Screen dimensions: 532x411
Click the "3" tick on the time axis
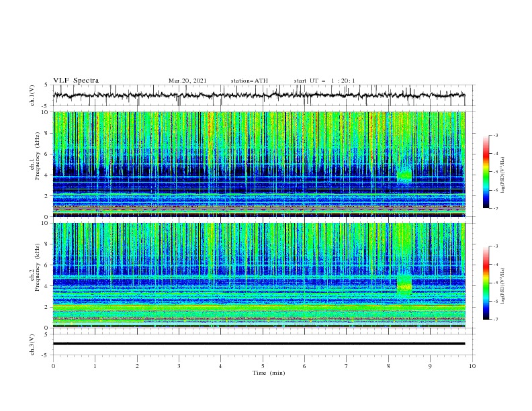coord(179,366)
